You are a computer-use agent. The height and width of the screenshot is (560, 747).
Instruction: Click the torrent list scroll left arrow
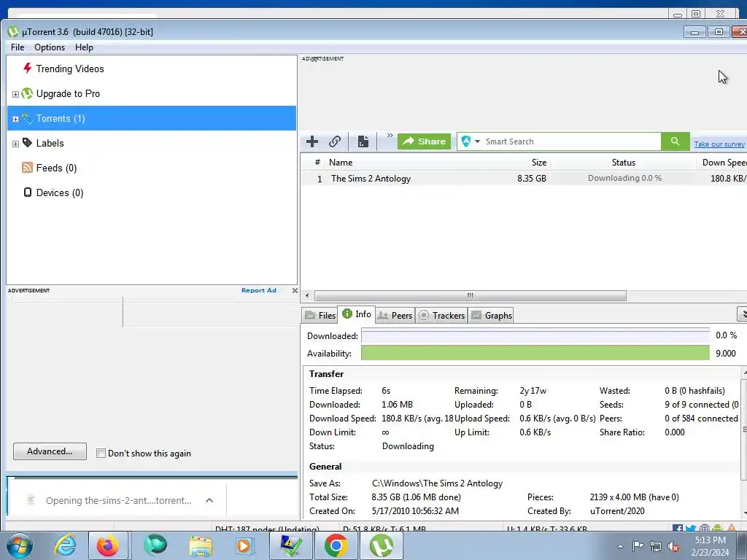[307, 296]
